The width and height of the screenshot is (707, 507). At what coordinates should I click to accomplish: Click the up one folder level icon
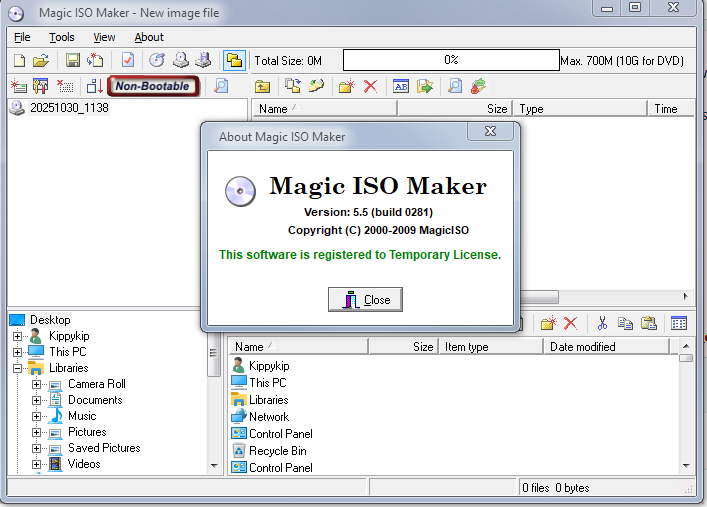tap(262, 86)
